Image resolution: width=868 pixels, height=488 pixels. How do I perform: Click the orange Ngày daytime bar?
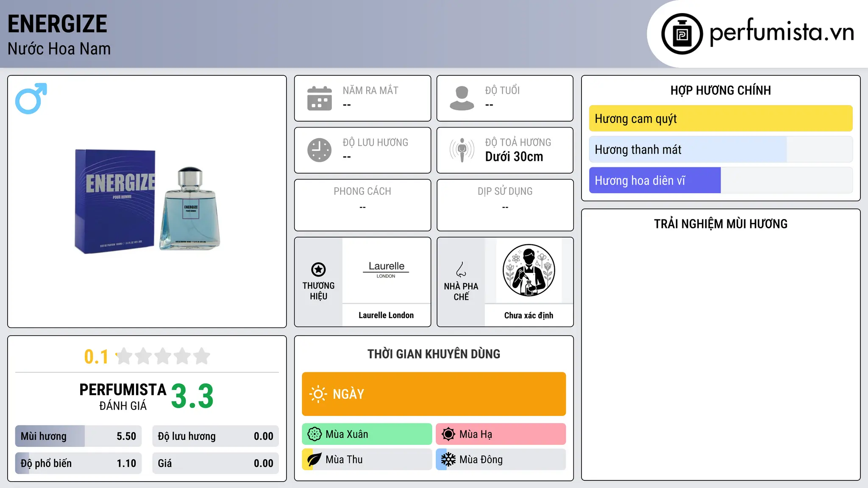(434, 394)
